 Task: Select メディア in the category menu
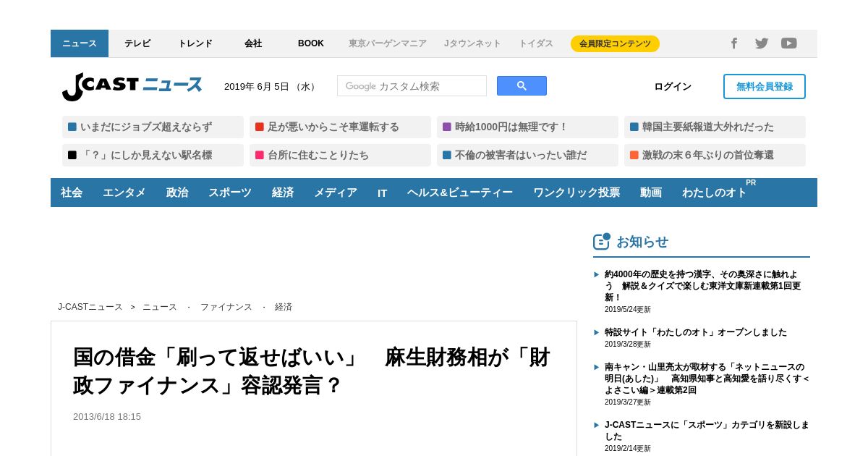(x=336, y=193)
